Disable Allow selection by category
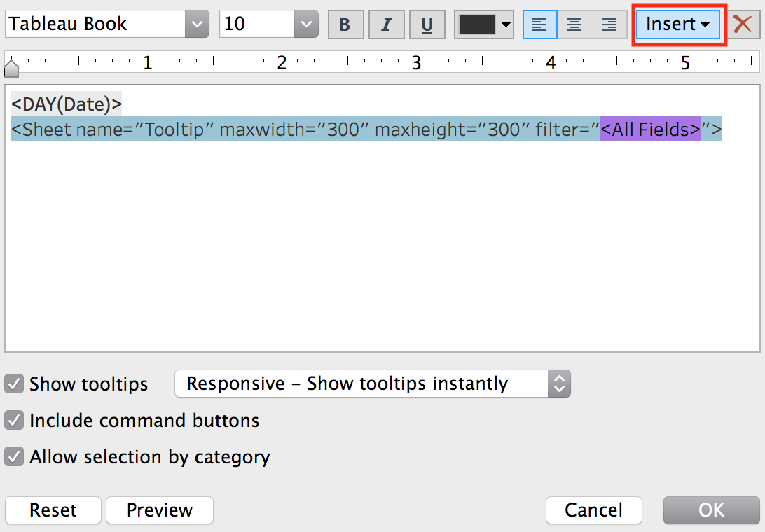The height and width of the screenshot is (532, 765). tap(15, 457)
